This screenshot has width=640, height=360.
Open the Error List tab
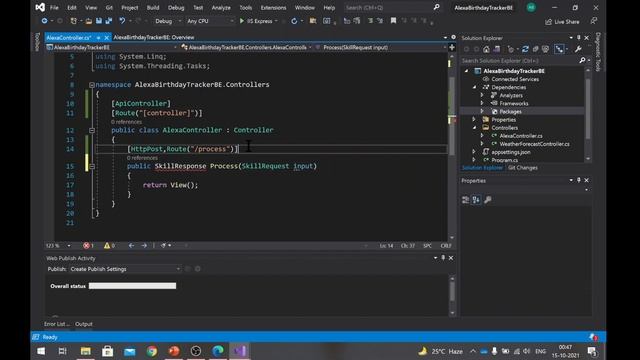click(57, 324)
